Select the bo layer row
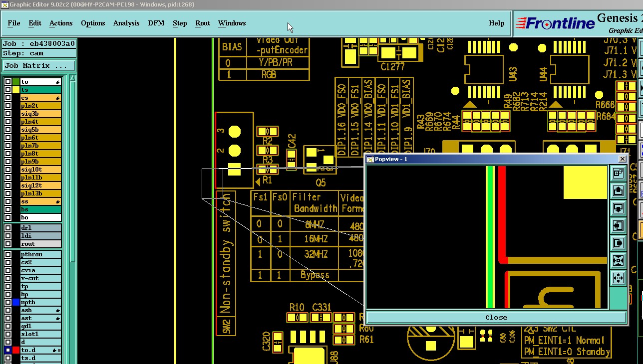 (40, 217)
